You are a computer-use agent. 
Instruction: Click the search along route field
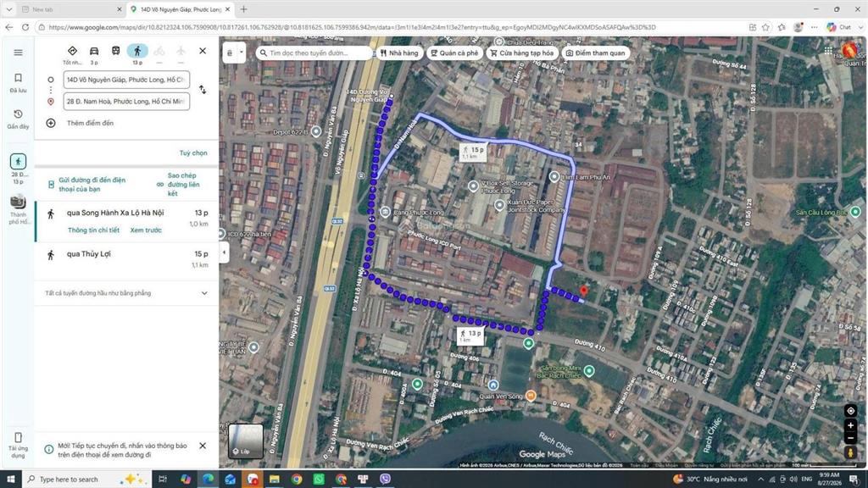[314, 53]
